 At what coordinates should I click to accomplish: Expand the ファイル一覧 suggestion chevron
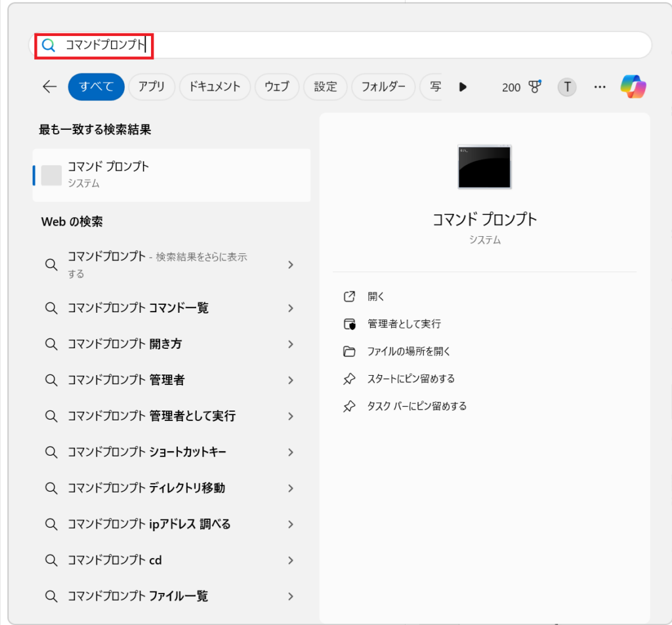coord(291,597)
